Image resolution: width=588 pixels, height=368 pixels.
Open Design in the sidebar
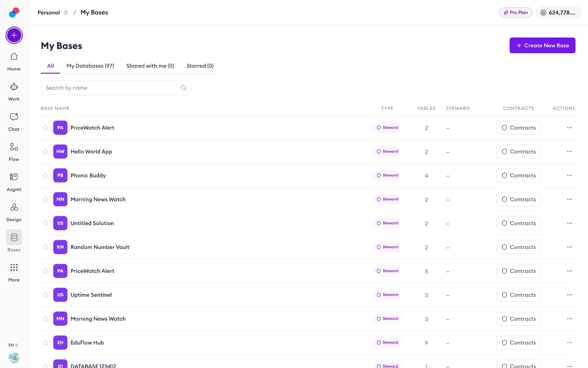pos(14,213)
